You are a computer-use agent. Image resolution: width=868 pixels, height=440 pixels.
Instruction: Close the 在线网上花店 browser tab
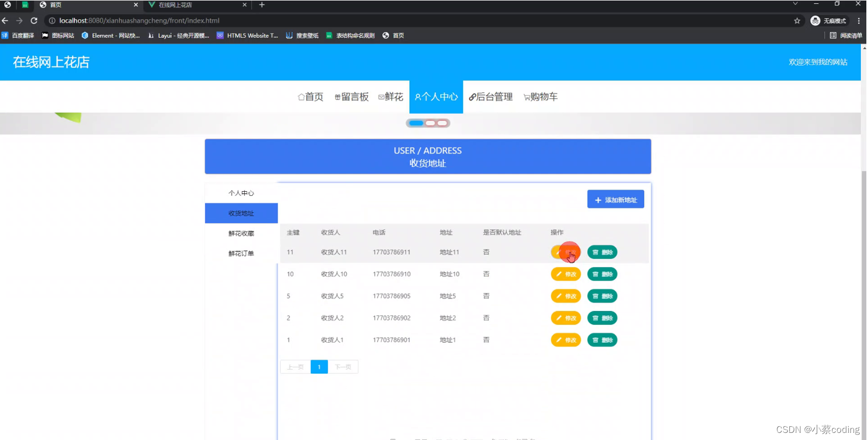tap(244, 5)
